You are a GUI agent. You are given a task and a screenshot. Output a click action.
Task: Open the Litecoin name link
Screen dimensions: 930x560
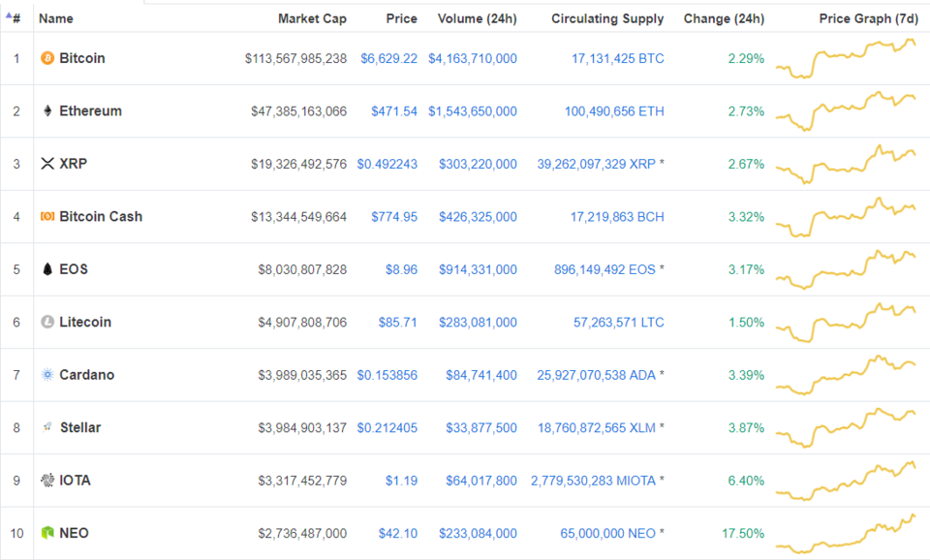(x=85, y=322)
